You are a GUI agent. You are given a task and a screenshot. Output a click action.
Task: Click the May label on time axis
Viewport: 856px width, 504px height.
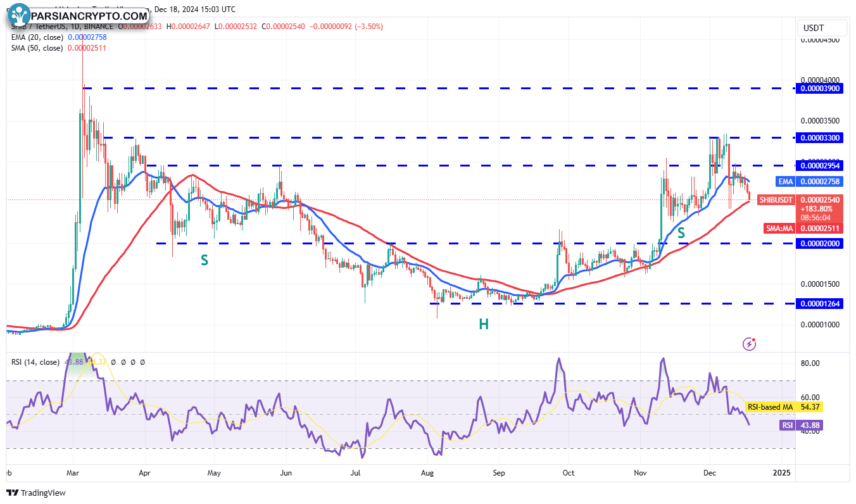point(214,472)
